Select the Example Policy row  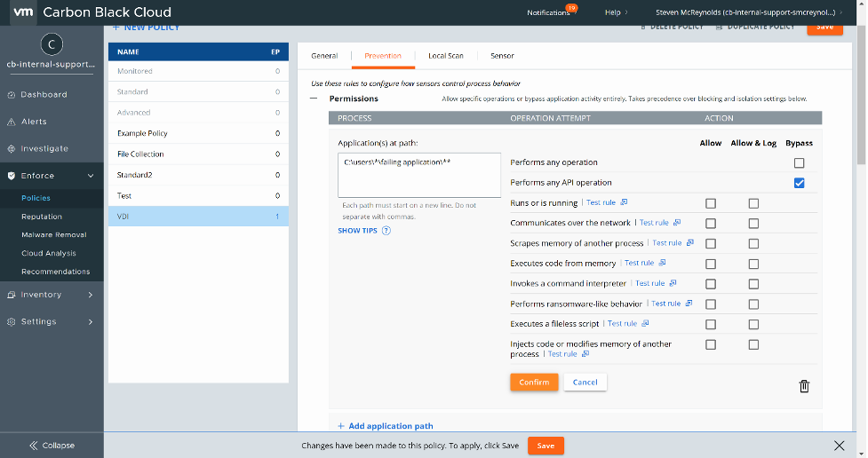198,133
